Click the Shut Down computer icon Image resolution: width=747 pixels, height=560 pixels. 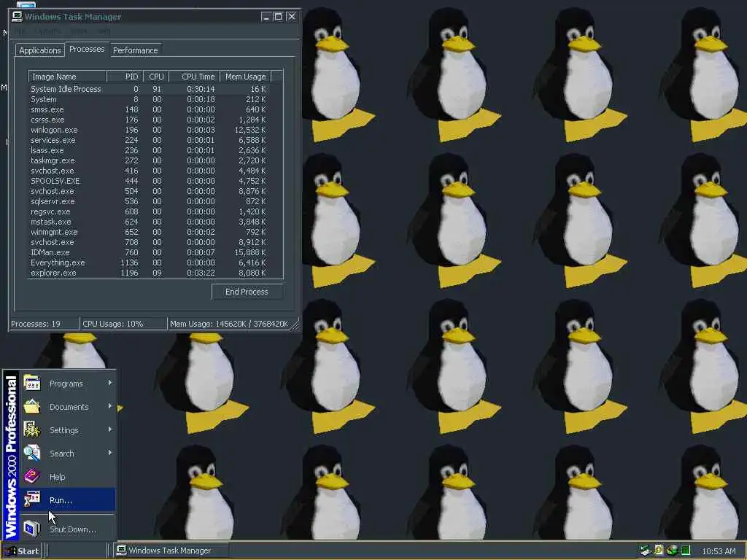(x=32, y=529)
